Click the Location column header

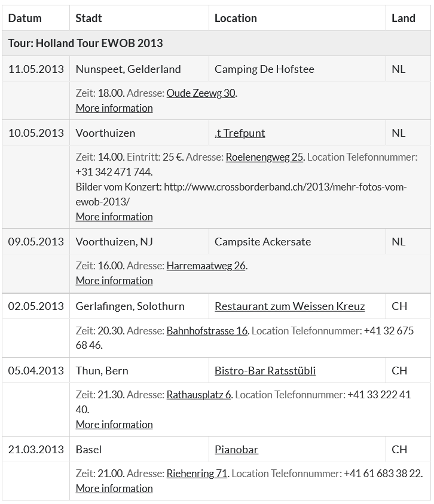pyautogui.click(x=236, y=19)
